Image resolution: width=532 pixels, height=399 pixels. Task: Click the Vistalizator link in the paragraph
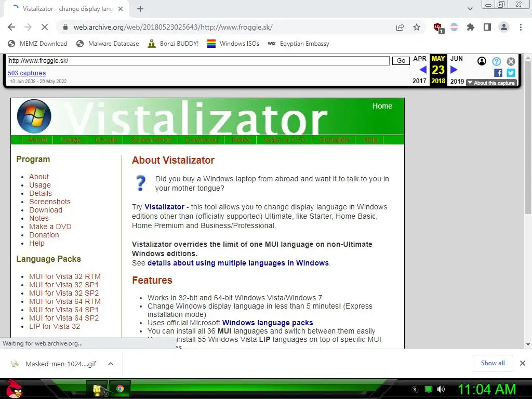(x=165, y=207)
